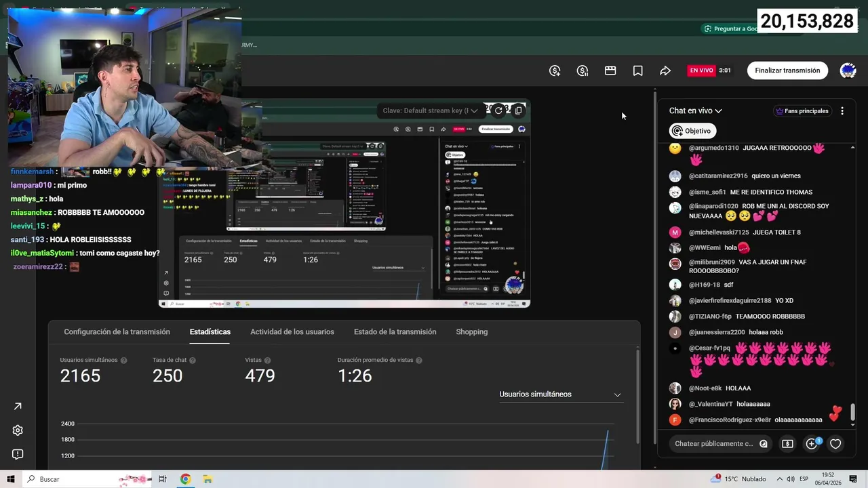This screenshot has width=868, height=488.
Task: Click the bookmark marker icon
Action: 638,70
